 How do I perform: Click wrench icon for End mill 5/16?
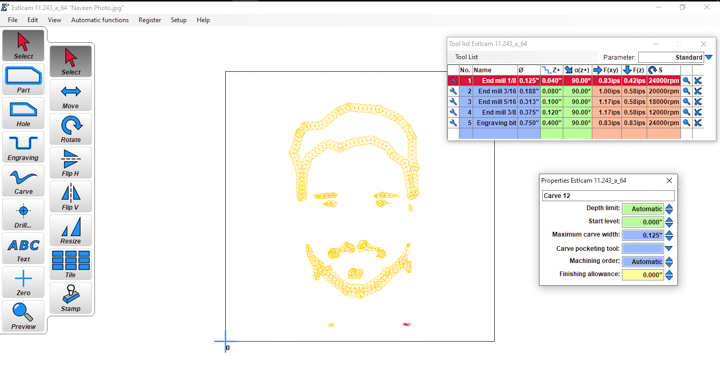pyautogui.click(x=453, y=101)
